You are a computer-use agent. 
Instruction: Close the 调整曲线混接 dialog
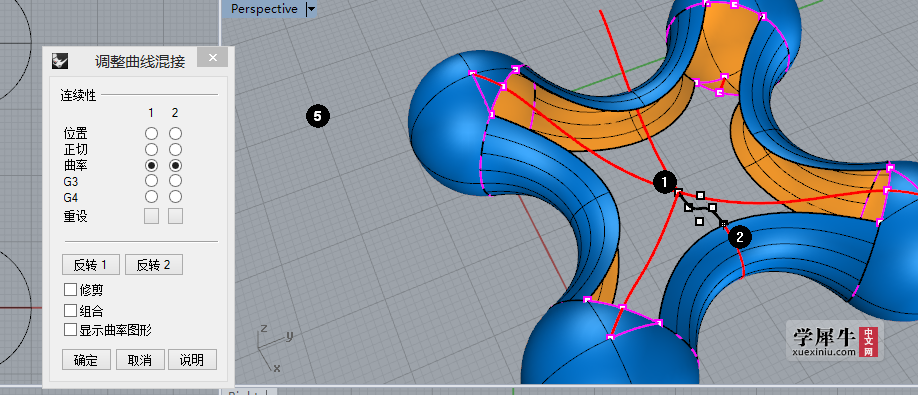[x=213, y=57]
